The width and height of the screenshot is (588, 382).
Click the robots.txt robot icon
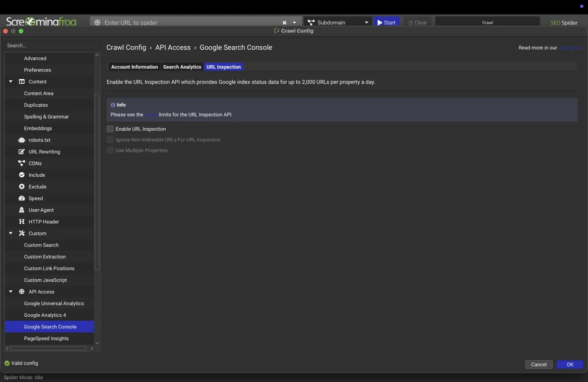(x=22, y=140)
